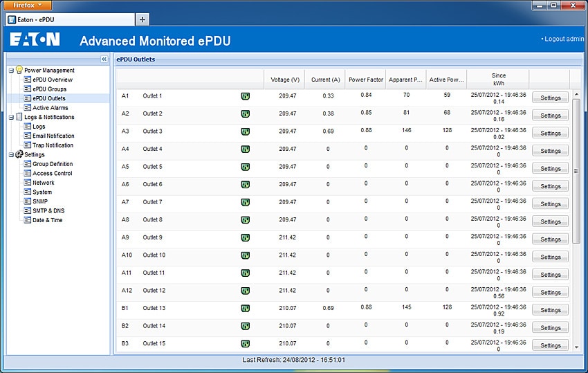
Task: Open Date & Time settings
Action: click(x=47, y=220)
